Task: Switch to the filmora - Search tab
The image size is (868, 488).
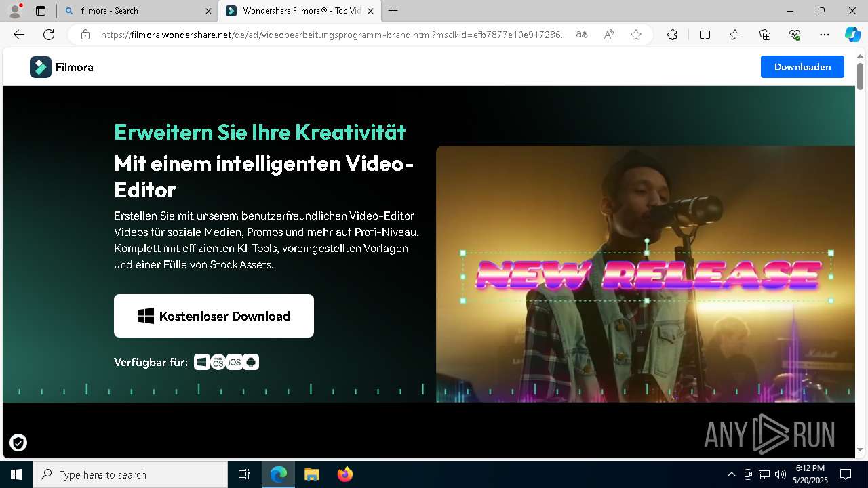Action: (x=138, y=11)
